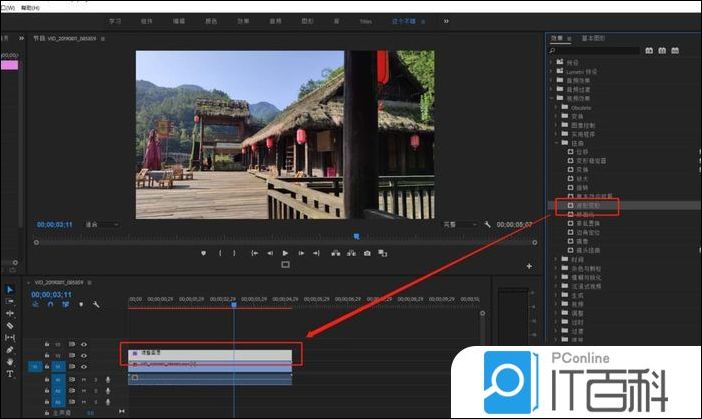Open the program monitor wrench settings
Screen dimensions: 702x419
pyautogui.click(x=487, y=225)
